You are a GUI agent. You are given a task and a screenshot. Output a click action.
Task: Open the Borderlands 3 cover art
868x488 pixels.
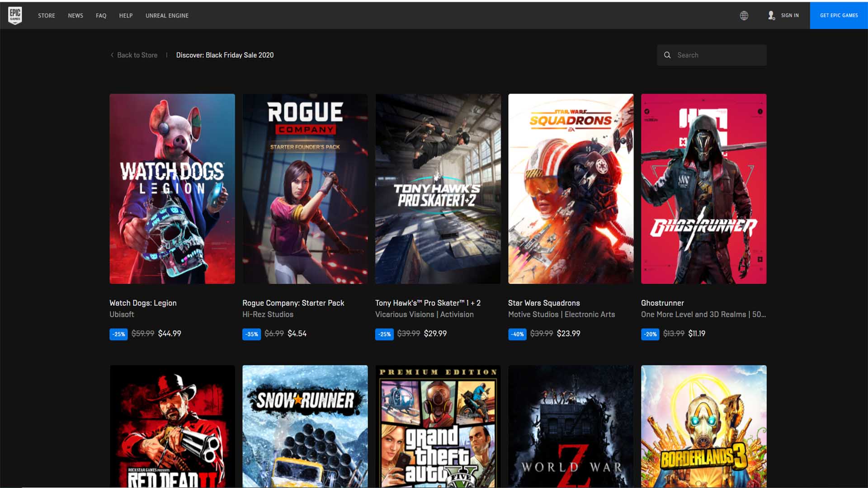[x=704, y=426]
